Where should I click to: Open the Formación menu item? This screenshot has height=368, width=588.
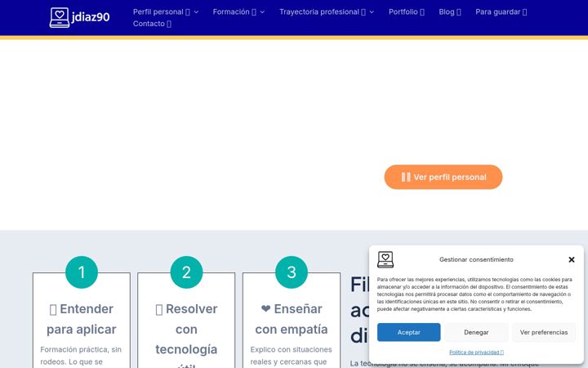234,11
